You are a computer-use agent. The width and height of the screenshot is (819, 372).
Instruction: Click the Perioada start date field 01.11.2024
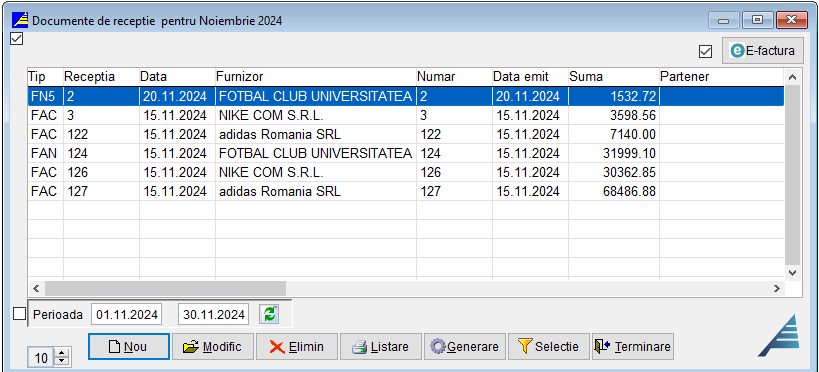pyautogui.click(x=127, y=315)
